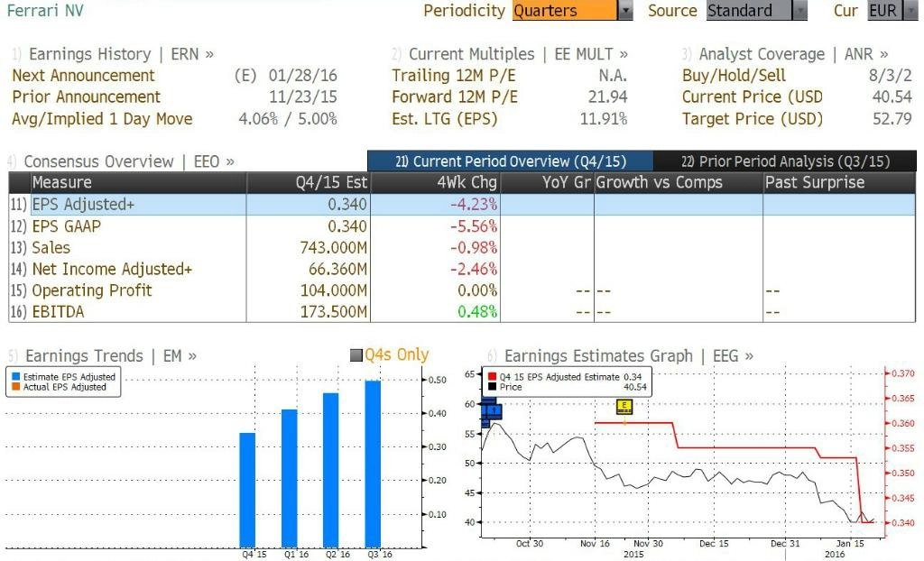Click the black Price legend swatch

coord(492,387)
